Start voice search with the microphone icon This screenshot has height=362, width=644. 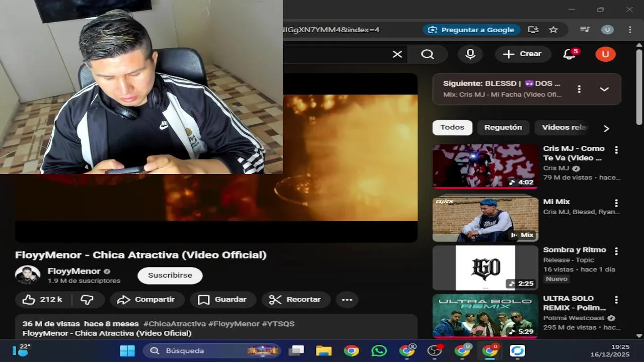[x=470, y=54]
